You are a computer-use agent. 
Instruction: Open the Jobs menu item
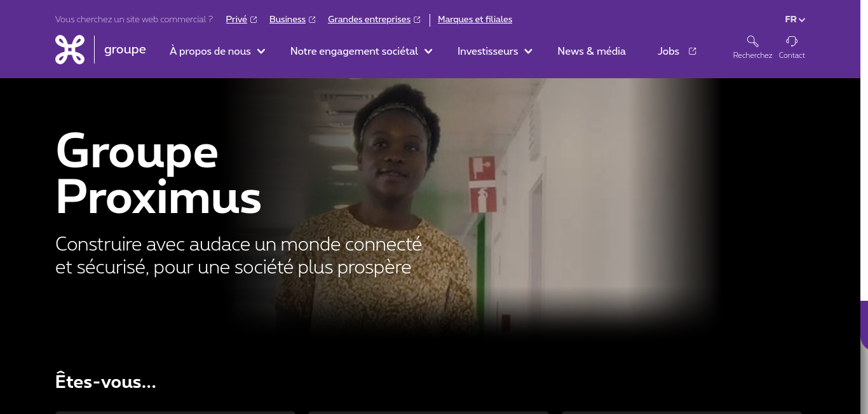(668, 52)
